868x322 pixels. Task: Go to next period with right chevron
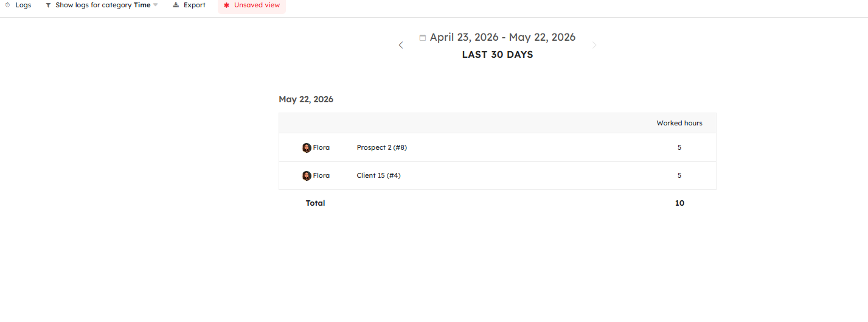[594, 45]
